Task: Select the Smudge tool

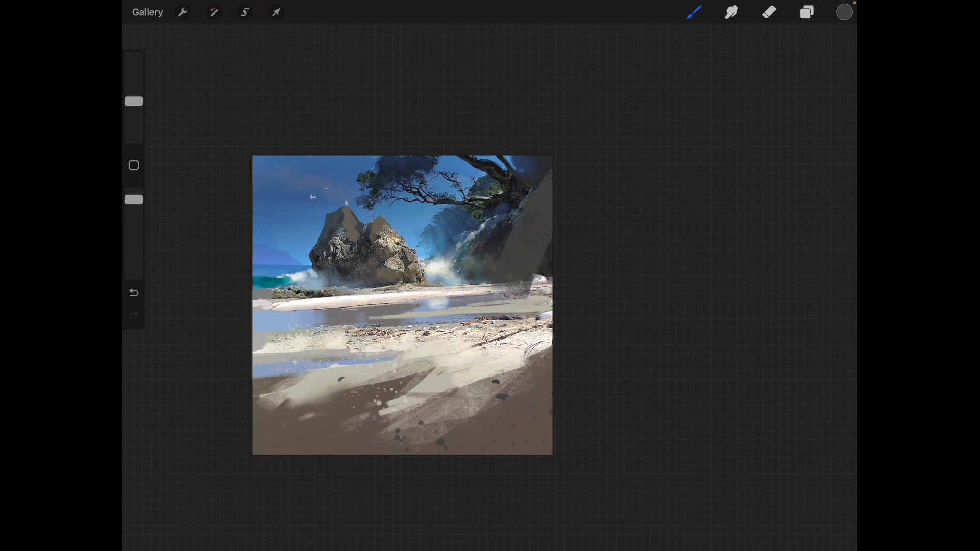Action: [732, 12]
